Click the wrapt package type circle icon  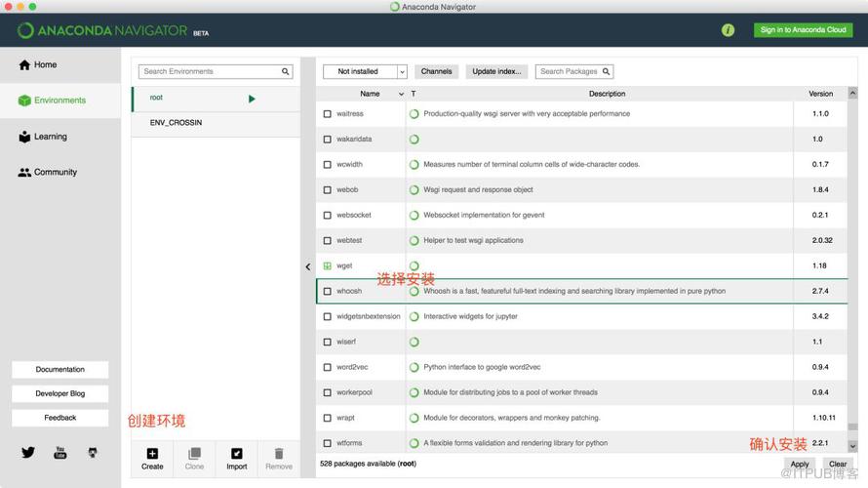(x=414, y=418)
